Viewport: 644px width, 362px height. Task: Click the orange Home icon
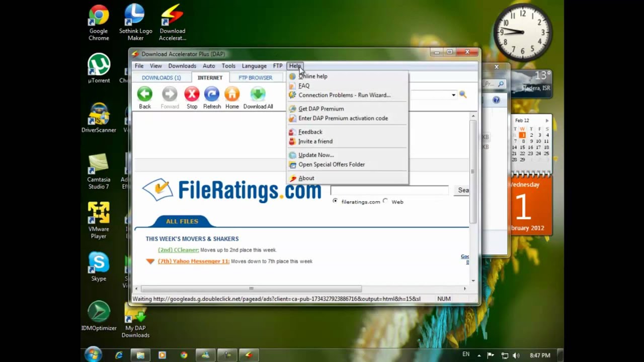coord(232,94)
